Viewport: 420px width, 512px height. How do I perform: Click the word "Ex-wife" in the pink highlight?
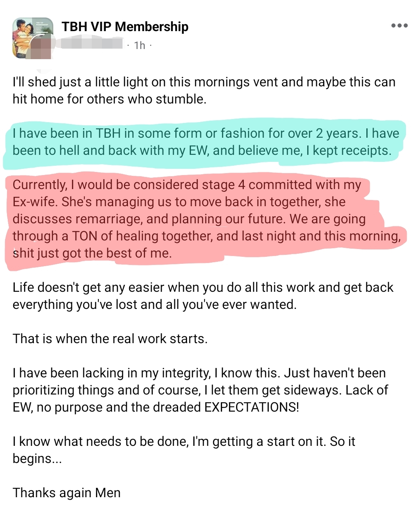click(35, 202)
